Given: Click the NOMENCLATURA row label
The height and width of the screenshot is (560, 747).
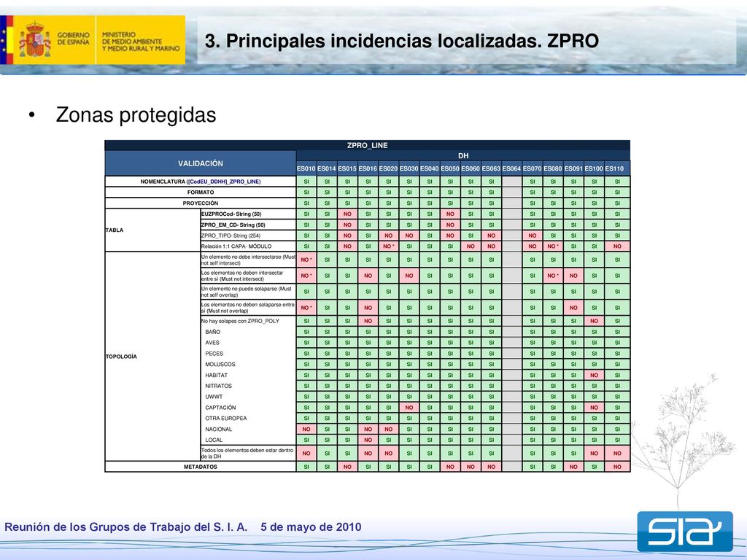Looking at the screenshot, I should [201, 182].
